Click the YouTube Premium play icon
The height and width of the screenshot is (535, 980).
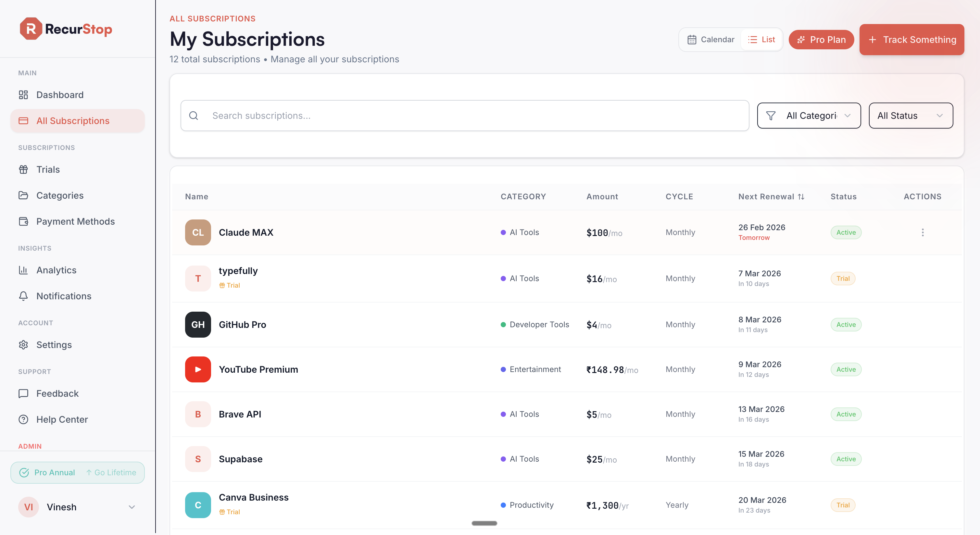pyautogui.click(x=198, y=369)
